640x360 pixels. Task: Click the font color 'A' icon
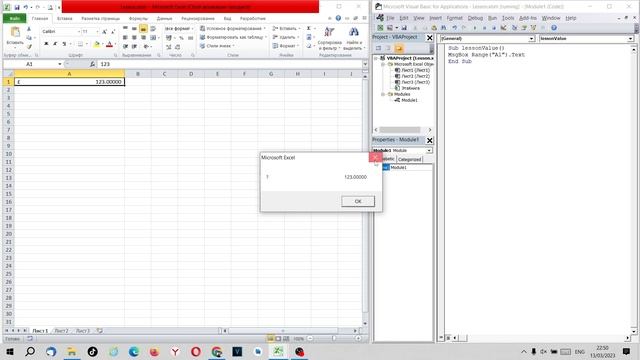point(109,44)
